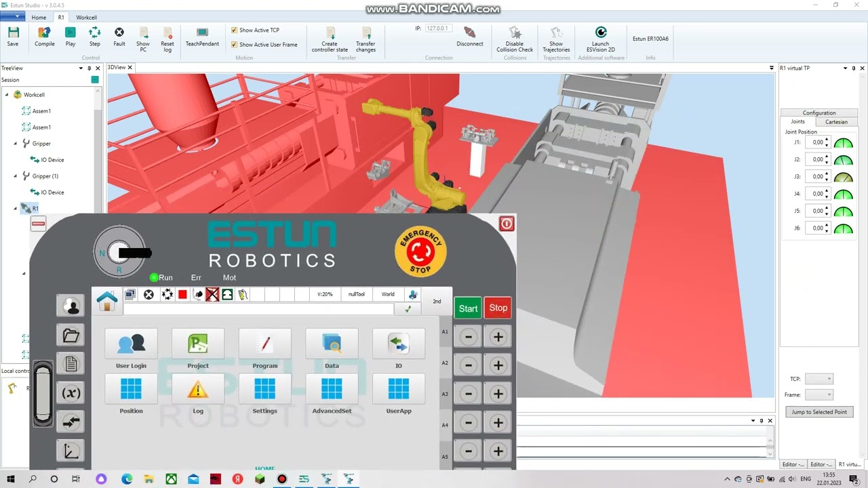Disconnect from the controller

469,37
